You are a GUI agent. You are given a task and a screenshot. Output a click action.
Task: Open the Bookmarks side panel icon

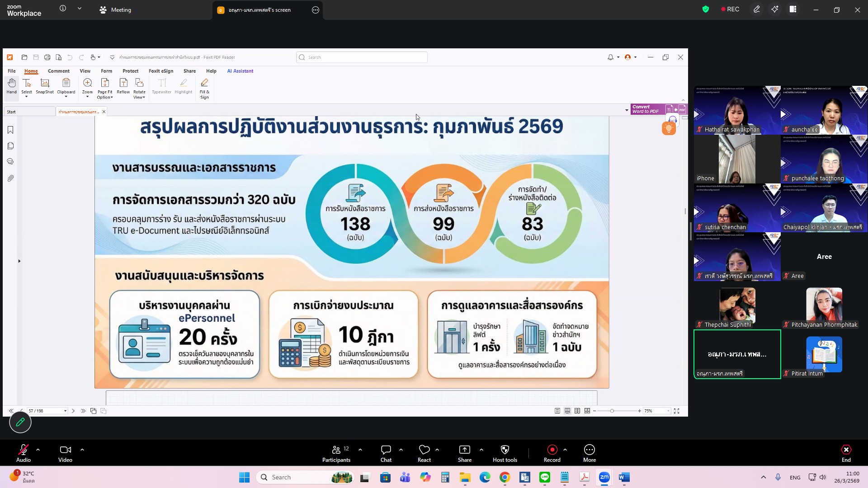tap(10, 130)
